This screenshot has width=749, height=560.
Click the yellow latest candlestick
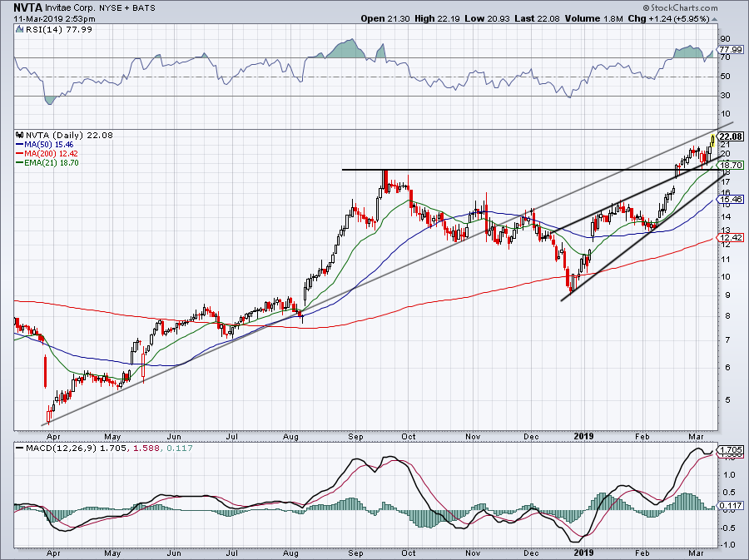[712, 141]
